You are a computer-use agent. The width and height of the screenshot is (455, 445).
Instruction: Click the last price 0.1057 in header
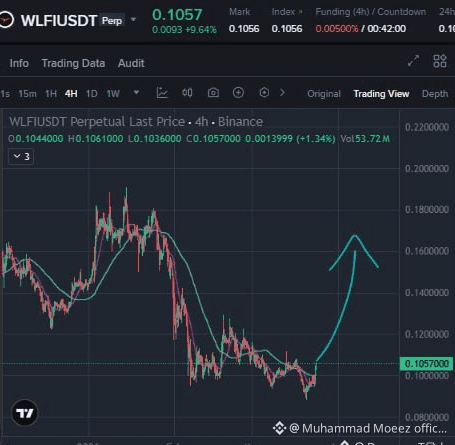[177, 15]
